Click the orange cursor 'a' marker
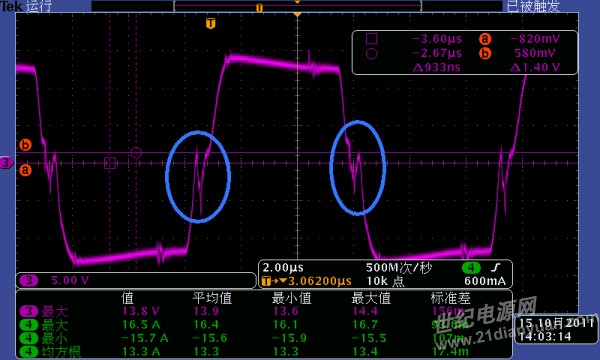Viewport: 600px width, 360px height. click(x=25, y=169)
